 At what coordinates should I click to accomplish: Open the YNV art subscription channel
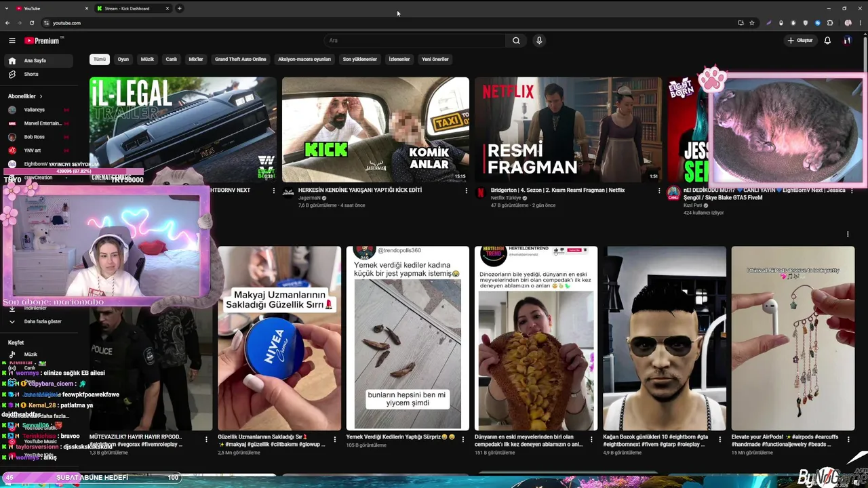tap(38, 150)
